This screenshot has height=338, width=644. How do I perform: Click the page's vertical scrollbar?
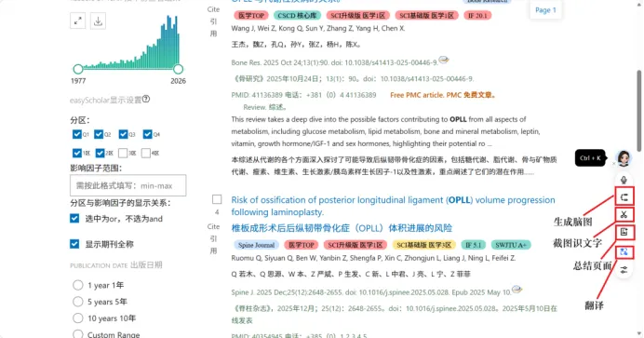(x=639, y=111)
